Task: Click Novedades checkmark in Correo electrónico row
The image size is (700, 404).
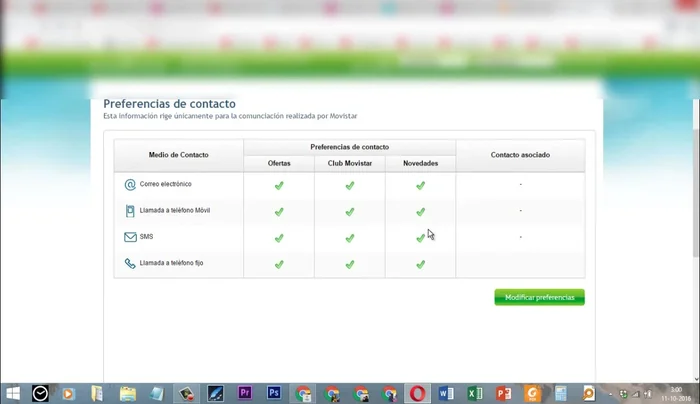Action: pos(421,185)
